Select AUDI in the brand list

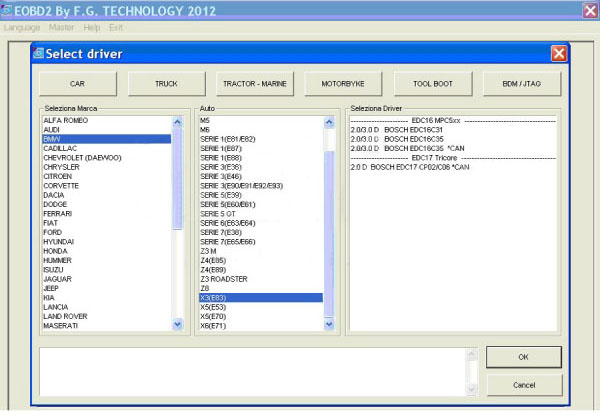tap(53, 130)
